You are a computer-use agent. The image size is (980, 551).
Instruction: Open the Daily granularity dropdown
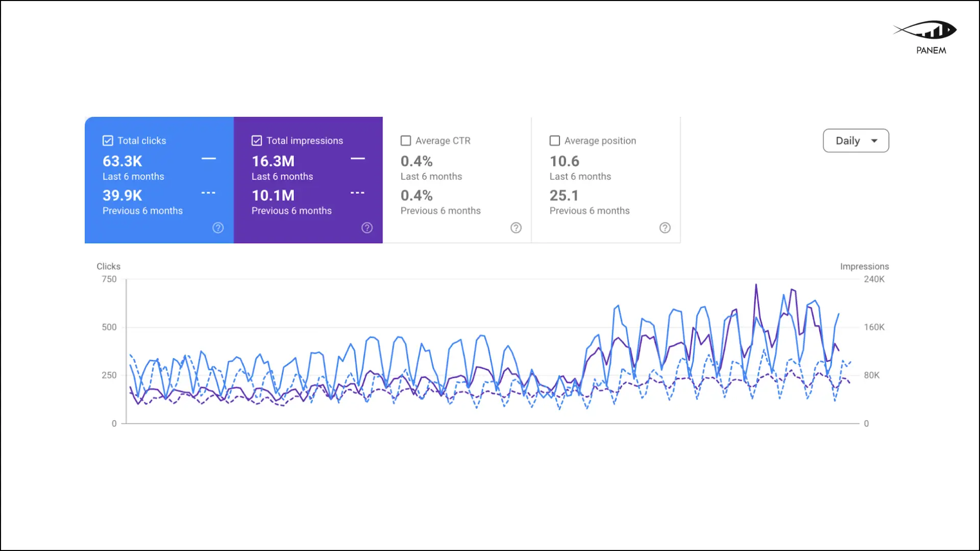click(x=855, y=141)
